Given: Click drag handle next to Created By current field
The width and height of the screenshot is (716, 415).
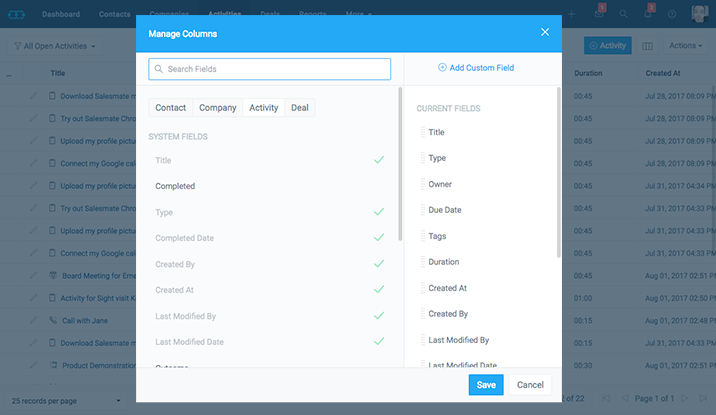Looking at the screenshot, I should tap(423, 314).
